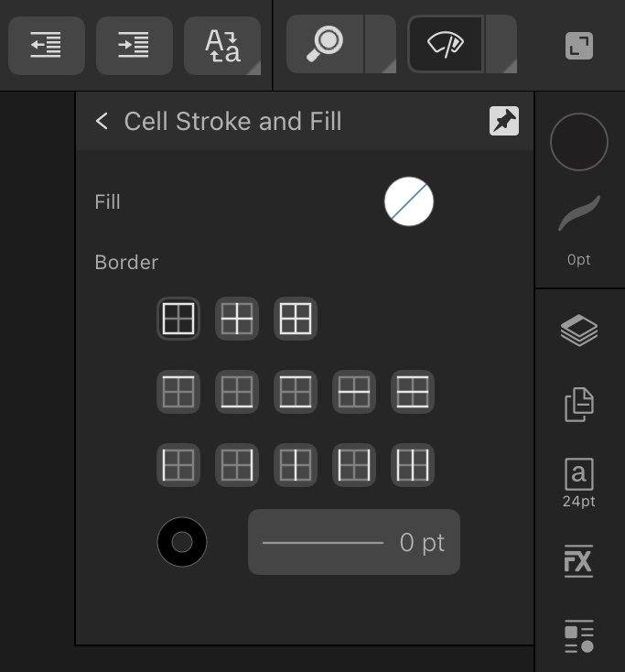Open the Layers studio panel
This screenshot has width=625, height=672.
pos(579,330)
